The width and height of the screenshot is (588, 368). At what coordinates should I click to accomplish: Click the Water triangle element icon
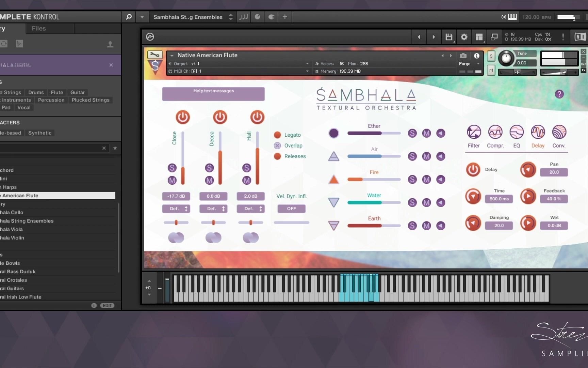tap(334, 202)
